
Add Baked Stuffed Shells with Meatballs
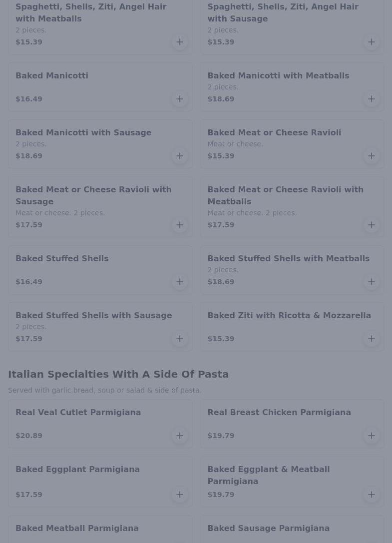click(371, 282)
